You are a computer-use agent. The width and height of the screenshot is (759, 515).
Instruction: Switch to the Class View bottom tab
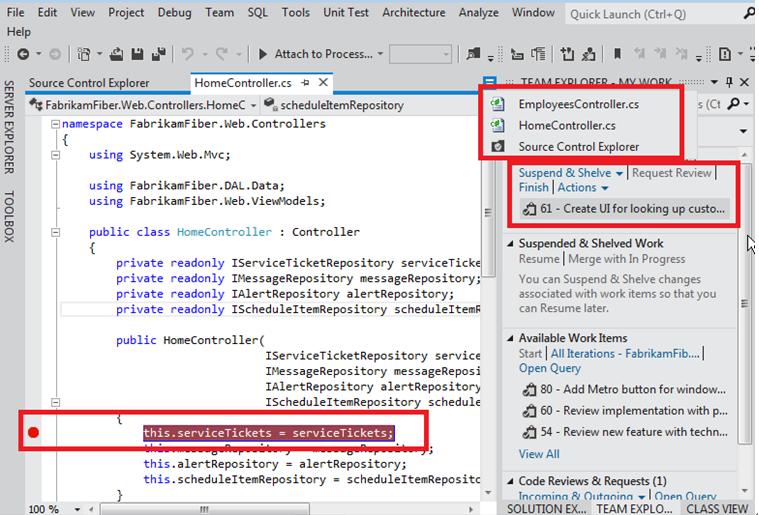(717, 509)
